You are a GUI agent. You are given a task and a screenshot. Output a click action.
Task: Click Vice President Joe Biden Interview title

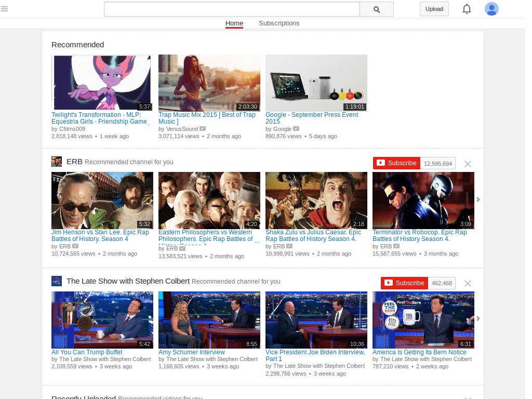tap(315, 355)
